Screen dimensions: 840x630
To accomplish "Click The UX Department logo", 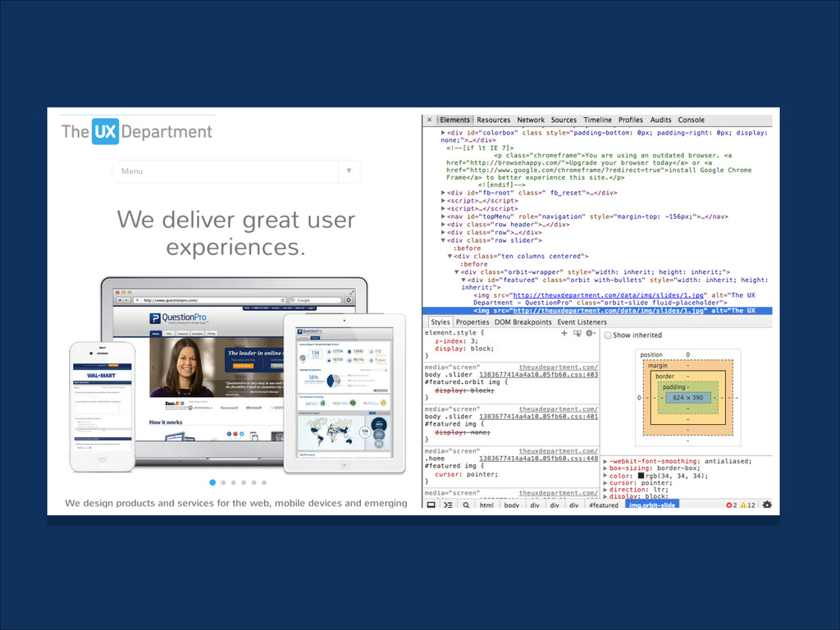I will [137, 131].
